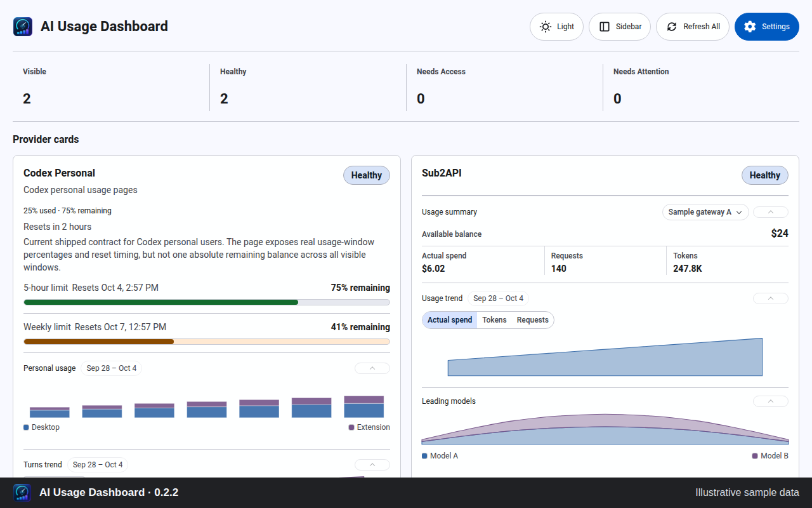Click the Personal usage date range chip

[112, 368]
